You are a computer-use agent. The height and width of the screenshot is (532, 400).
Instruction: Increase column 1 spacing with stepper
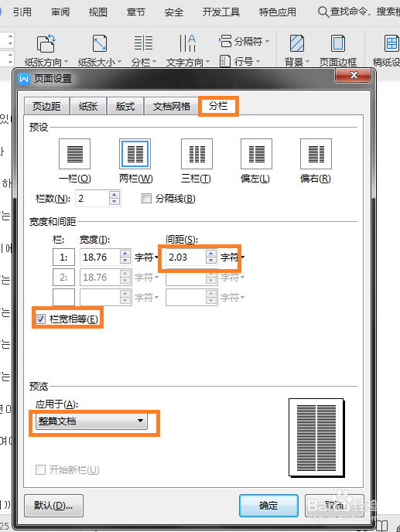point(211,254)
